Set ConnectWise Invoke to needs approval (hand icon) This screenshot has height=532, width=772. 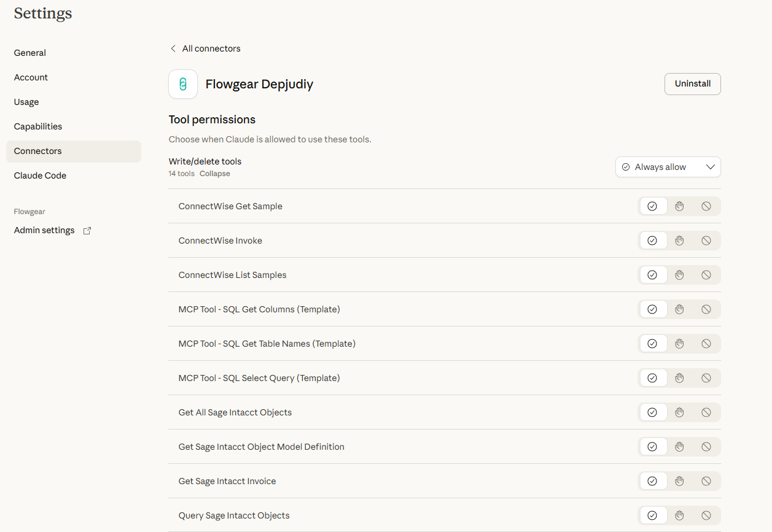click(679, 241)
